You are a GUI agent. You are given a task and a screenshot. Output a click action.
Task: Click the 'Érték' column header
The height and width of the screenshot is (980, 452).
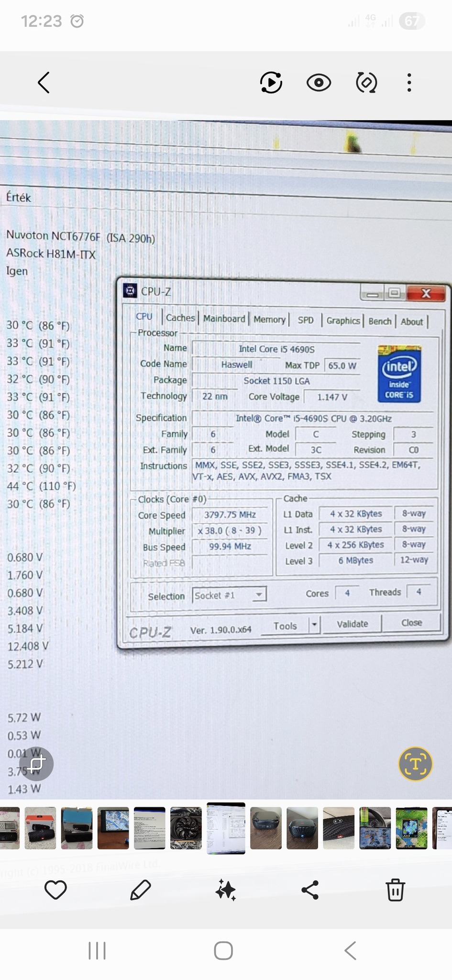18,197
